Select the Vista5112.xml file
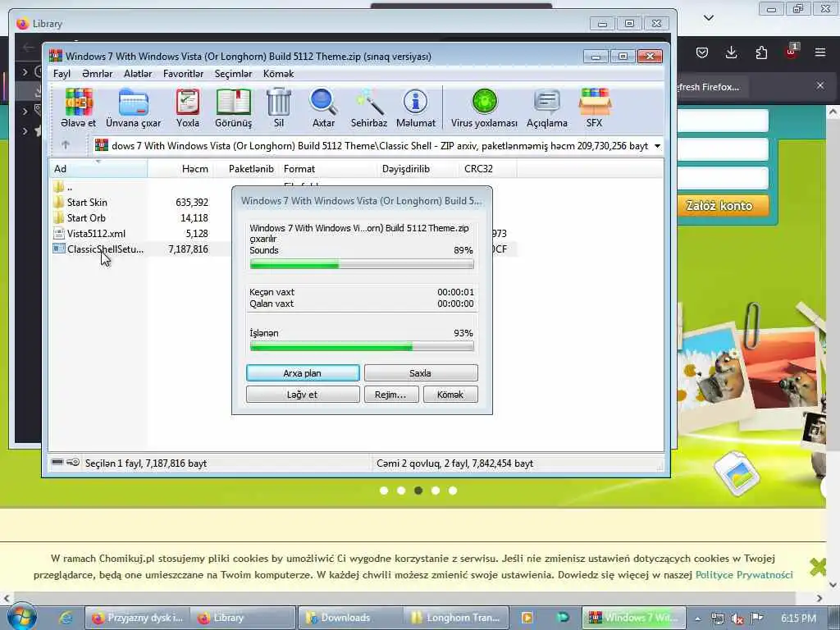The width and height of the screenshot is (840, 630). click(96, 233)
